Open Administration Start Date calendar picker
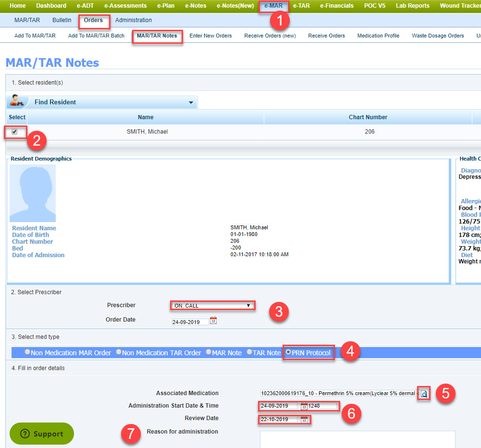This screenshot has width=481, height=448. (x=304, y=406)
